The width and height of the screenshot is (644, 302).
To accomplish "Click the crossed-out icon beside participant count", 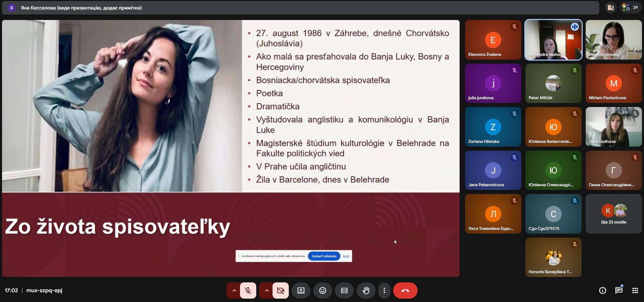I will [610, 7].
